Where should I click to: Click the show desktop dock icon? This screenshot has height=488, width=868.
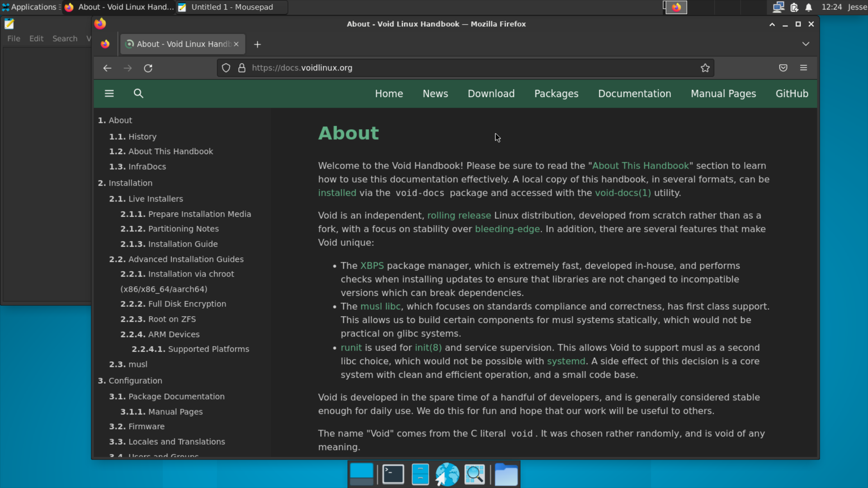[x=362, y=474]
